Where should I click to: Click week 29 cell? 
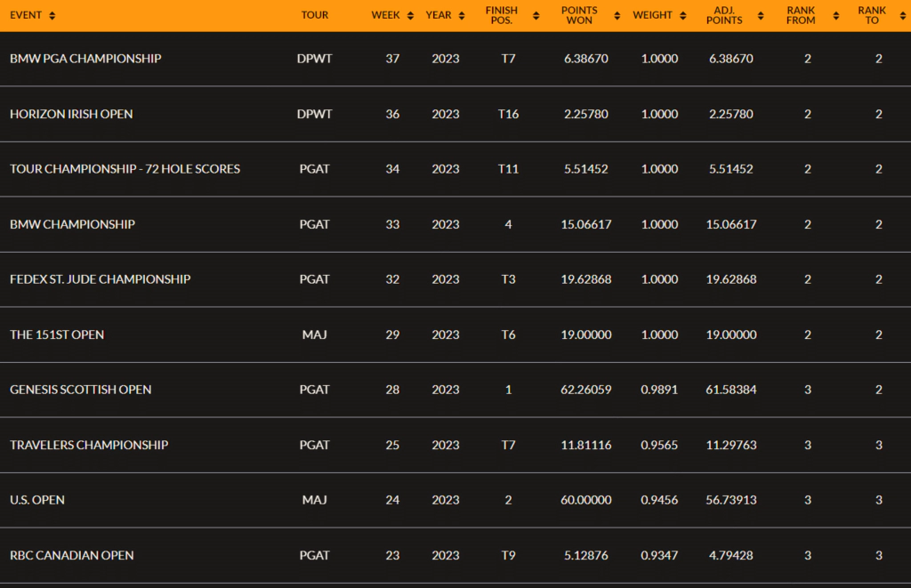392,334
